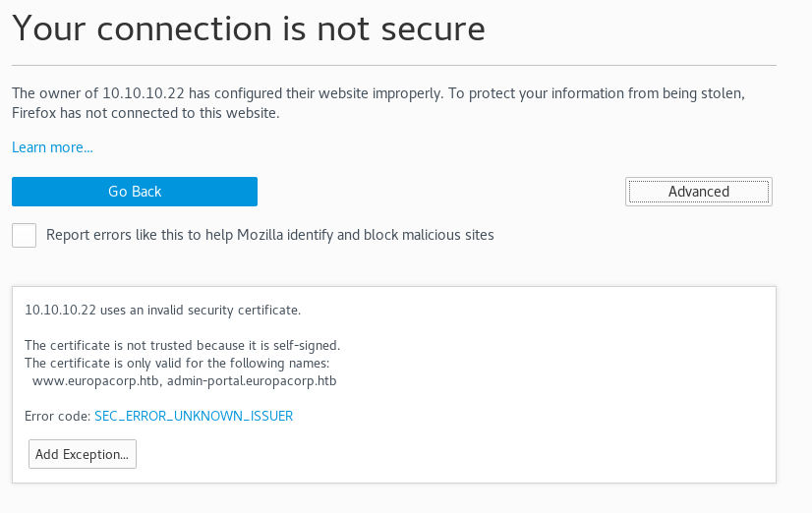This screenshot has height=513, width=812.
Task: Click 'Firefox has not connected to this website' text
Action: click(145, 113)
